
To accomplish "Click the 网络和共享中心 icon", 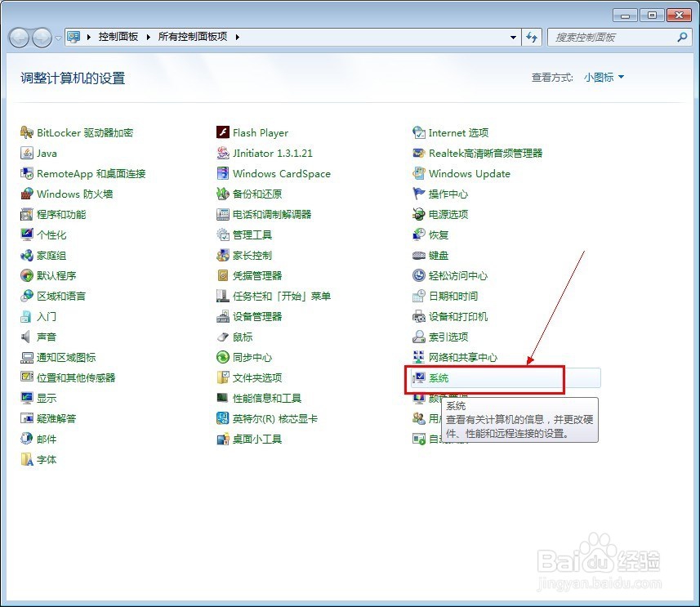I will click(x=419, y=357).
